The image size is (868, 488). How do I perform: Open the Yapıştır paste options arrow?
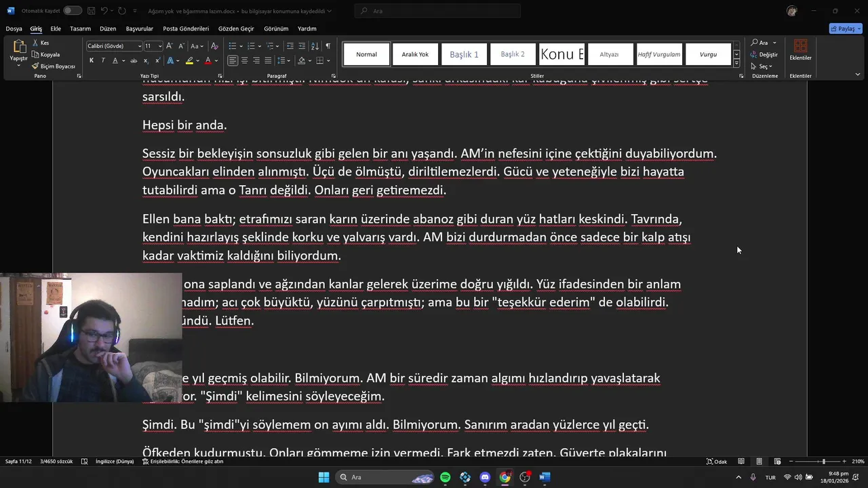[18, 65]
